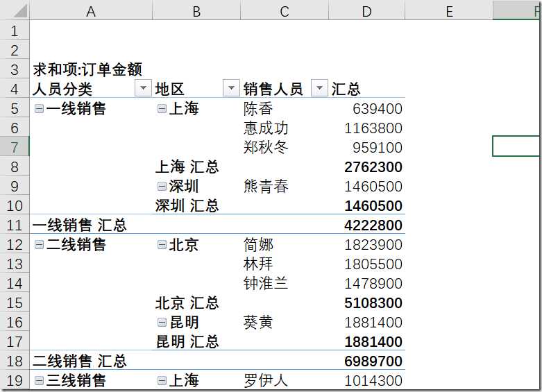Select row 19 header

[15, 381]
